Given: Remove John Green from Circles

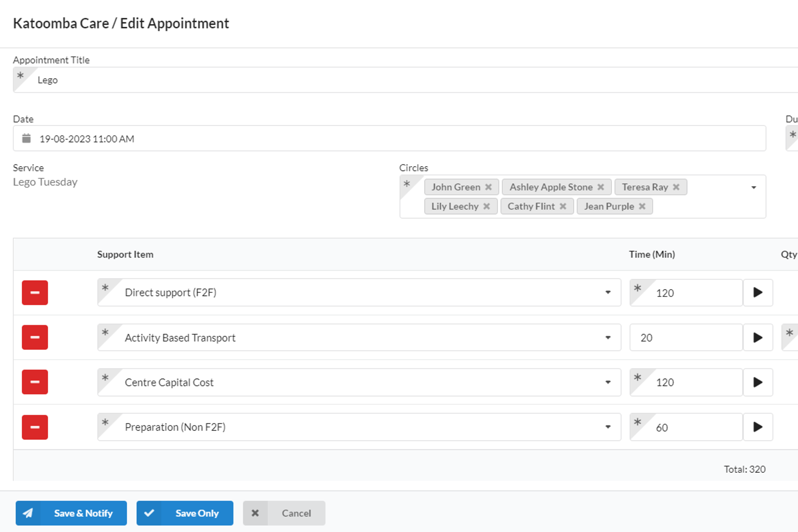Looking at the screenshot, I should tap(489, 187).
